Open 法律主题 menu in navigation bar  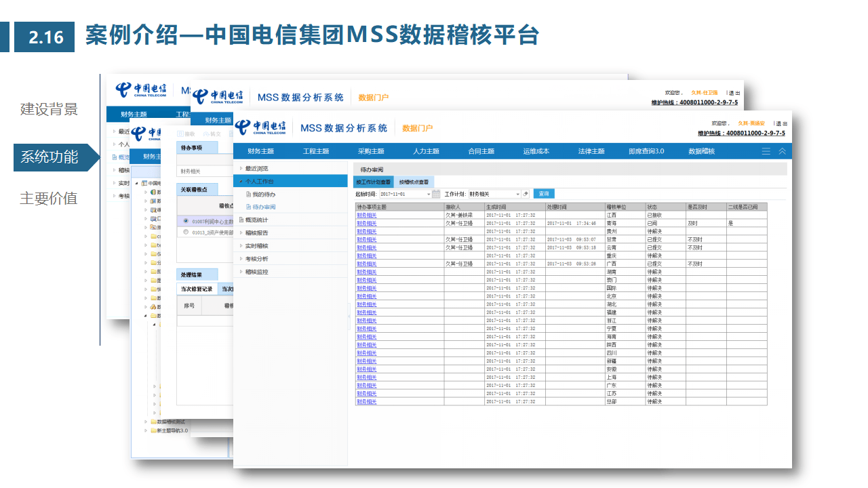591,151
